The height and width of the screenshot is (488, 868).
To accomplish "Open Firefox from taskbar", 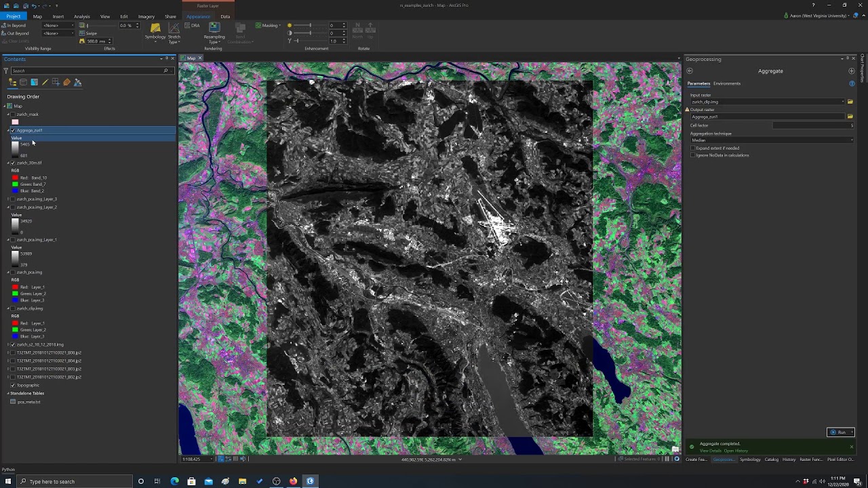I will 293,481.
